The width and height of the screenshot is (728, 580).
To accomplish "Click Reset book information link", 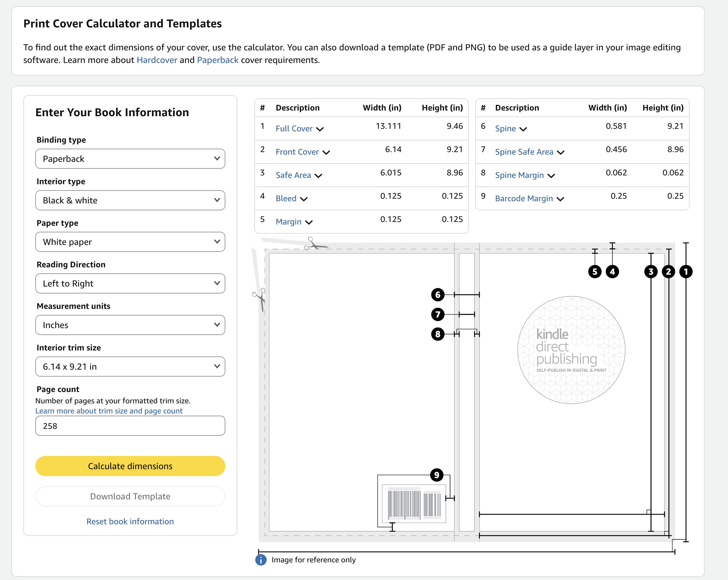I will [x=130, y=521].
